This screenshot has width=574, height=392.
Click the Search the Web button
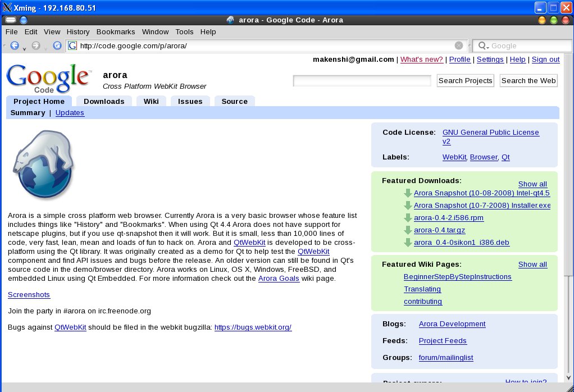coord(529,80)
